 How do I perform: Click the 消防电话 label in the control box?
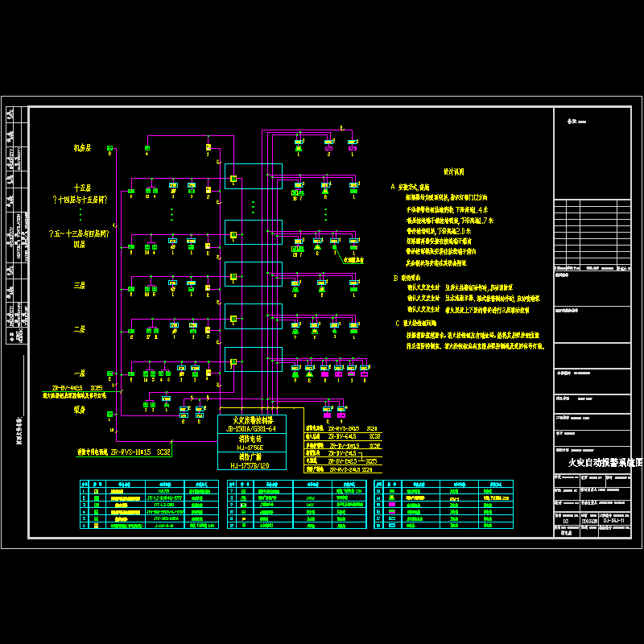point(250,439)
